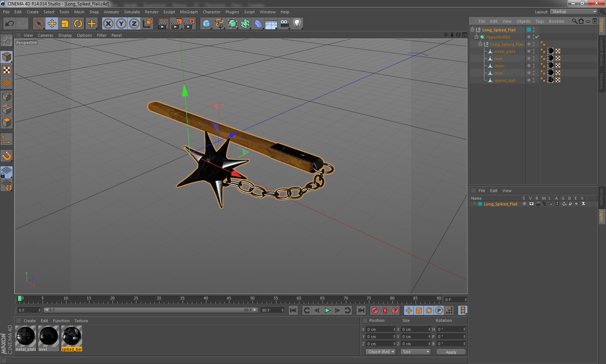Record active objects keyframe
This screenshot has height=364, width=606.
(x=375, y=310)
